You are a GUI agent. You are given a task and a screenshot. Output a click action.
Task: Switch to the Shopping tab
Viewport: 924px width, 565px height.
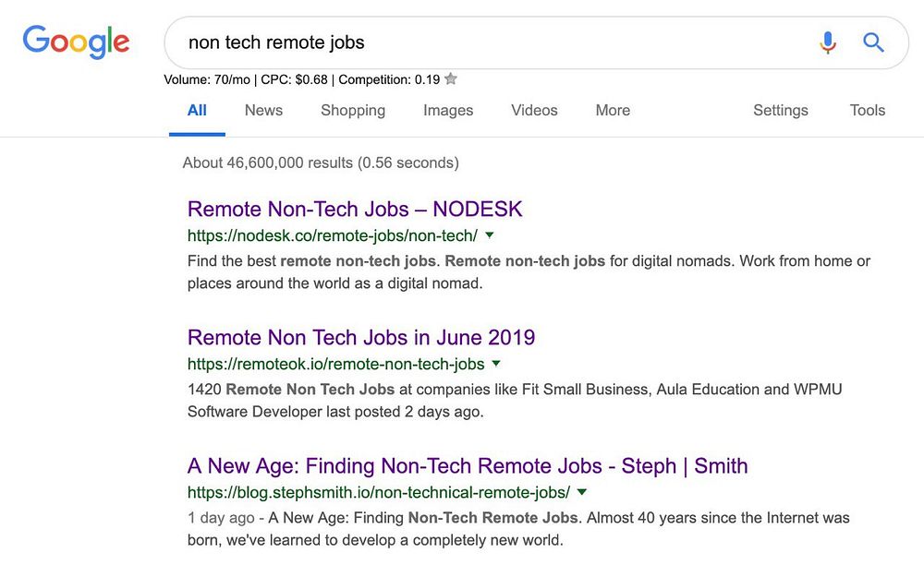tap(353, 111)
